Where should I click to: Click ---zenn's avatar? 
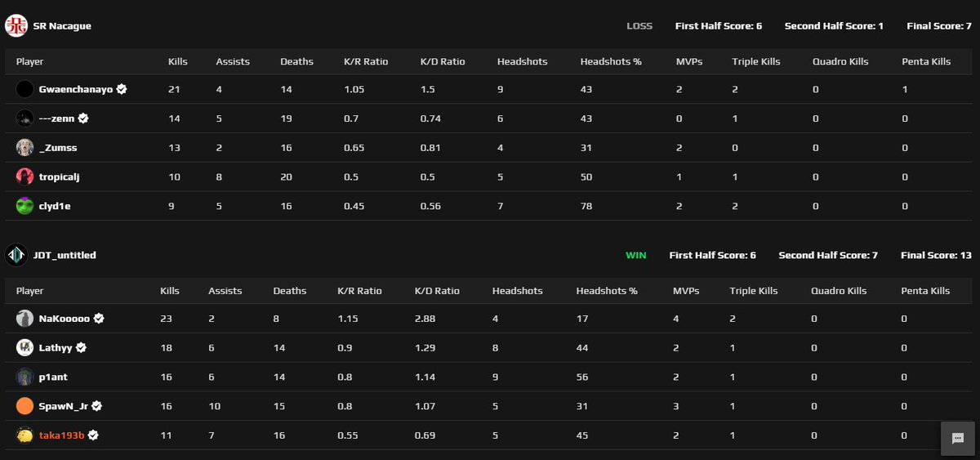(x=24, y=118)
